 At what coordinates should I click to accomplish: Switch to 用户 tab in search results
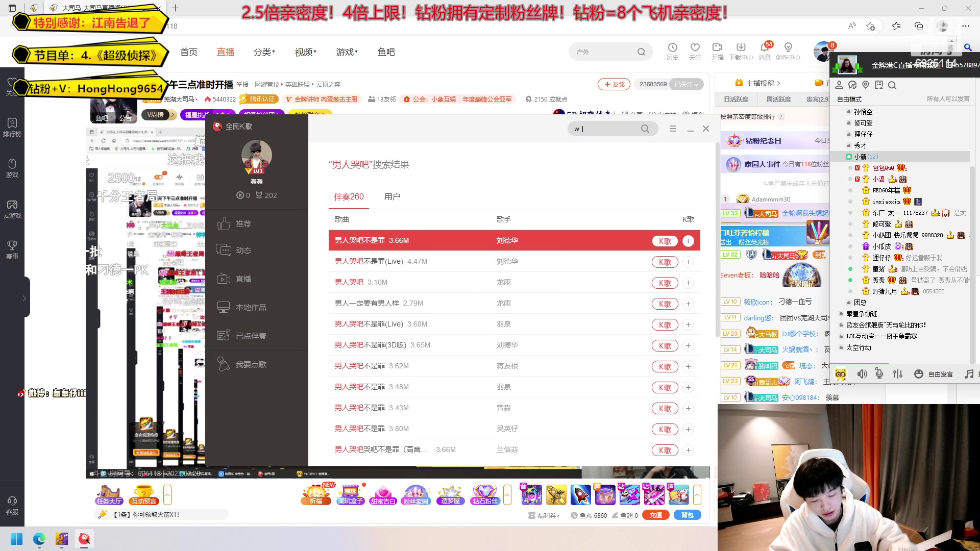[x=392, y=197]
